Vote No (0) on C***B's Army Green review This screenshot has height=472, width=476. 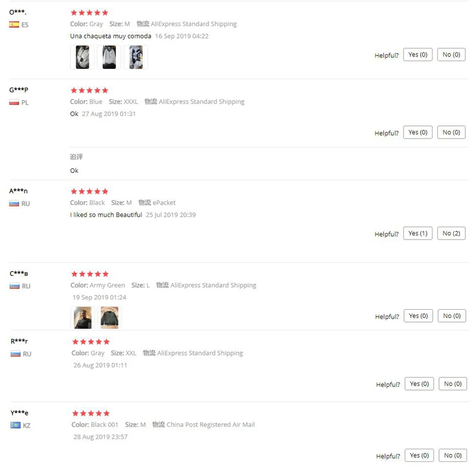[x=452, y=316]
